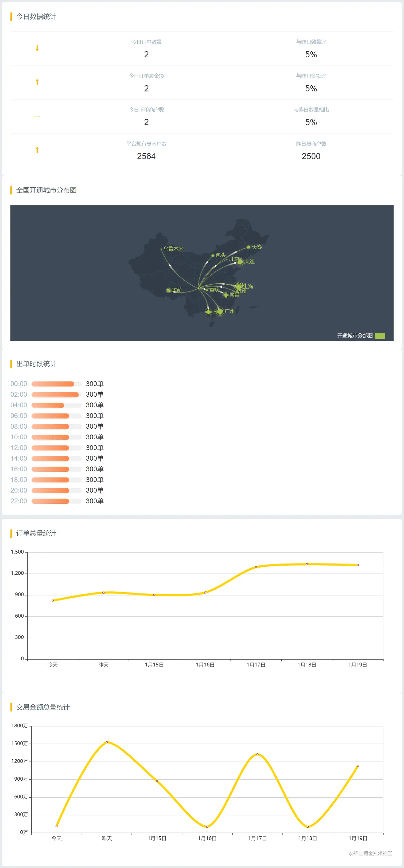Click 1月18日 data point on 订单总量统计 chart
Screen dimensions: 404x868
[307, 564]
